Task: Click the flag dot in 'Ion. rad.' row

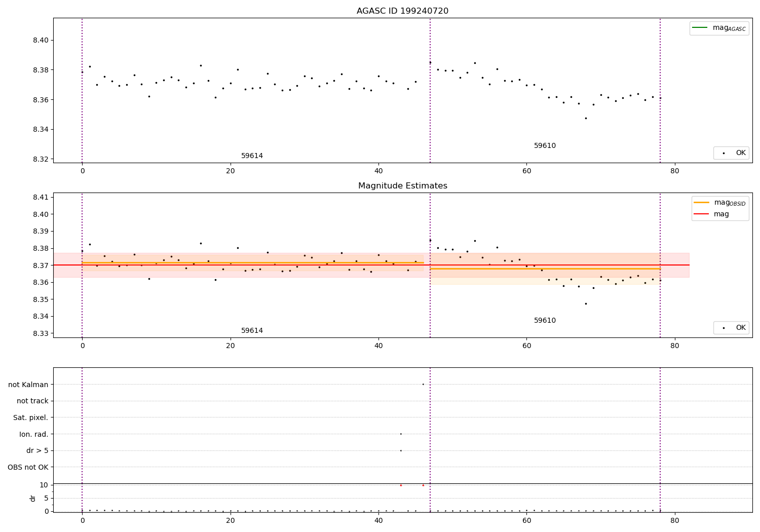Action: 401,434
